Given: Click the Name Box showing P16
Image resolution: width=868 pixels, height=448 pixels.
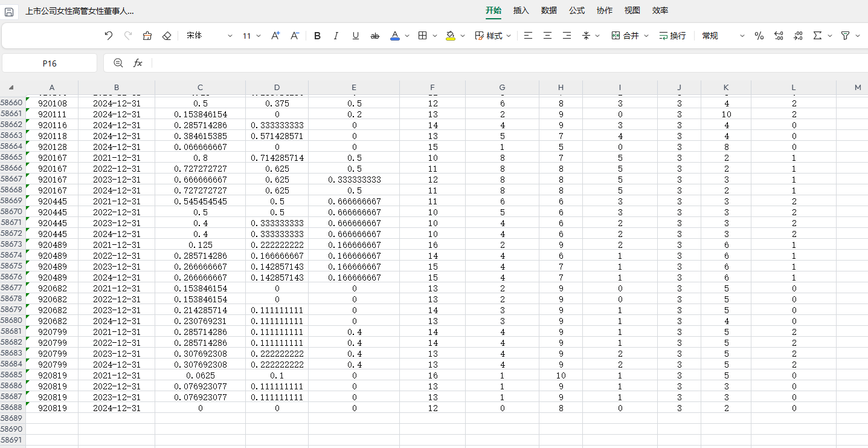Looking at the screenshot, I should (x=50, y=63).
